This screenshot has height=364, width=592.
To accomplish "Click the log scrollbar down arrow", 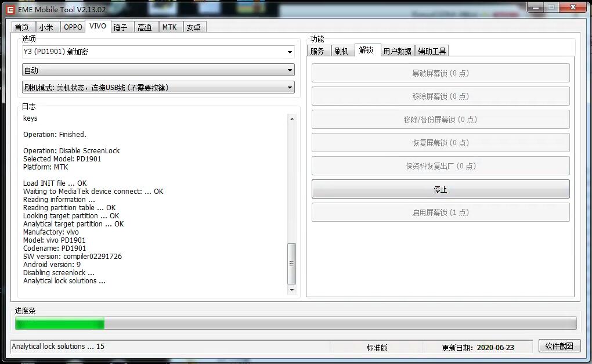I will tap(292, 290).
